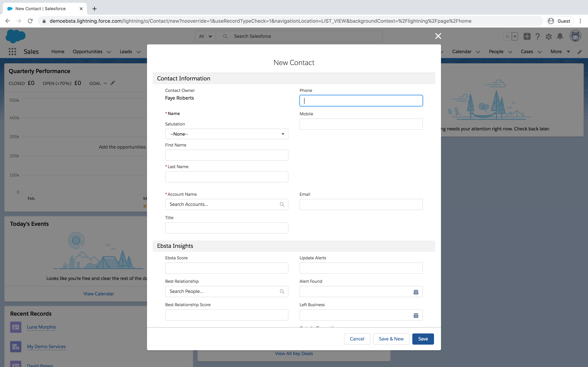Click the help question mark icon
Image resolution: width=588 pixels, height=367 pixels.
tap(537, 36)
